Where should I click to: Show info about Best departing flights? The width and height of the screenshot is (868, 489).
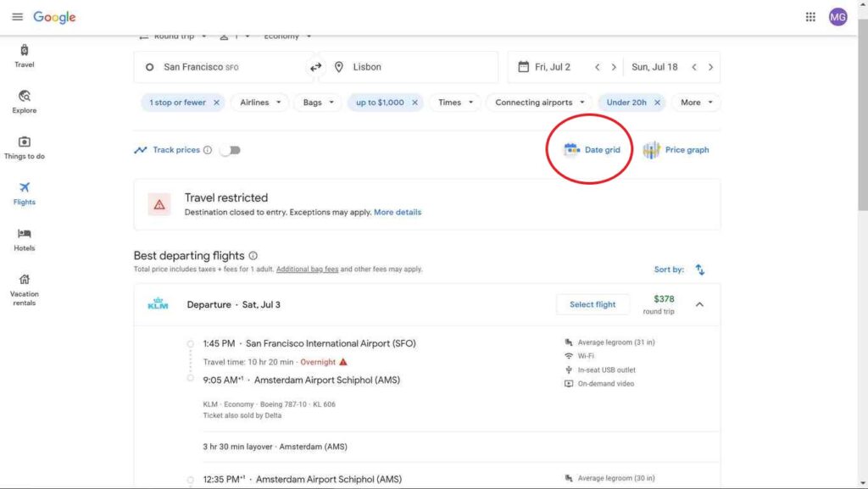[x=253, y=256]
